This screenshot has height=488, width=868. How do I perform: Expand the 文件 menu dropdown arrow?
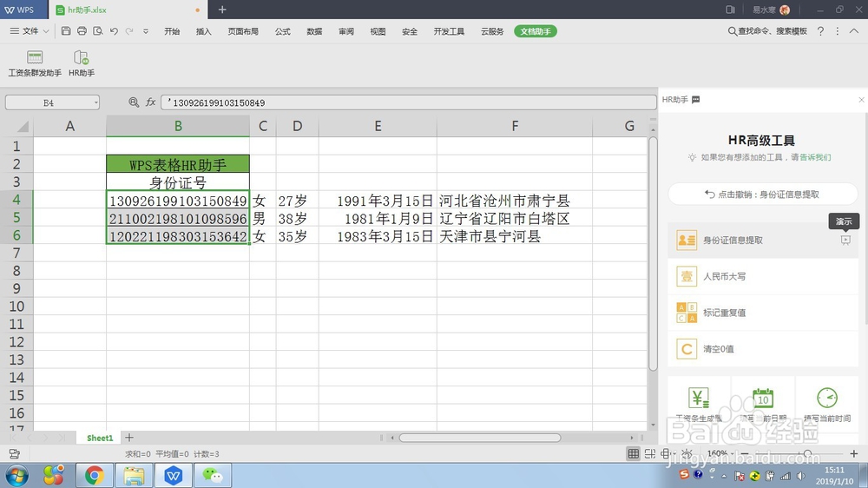[x=46, y=31]
